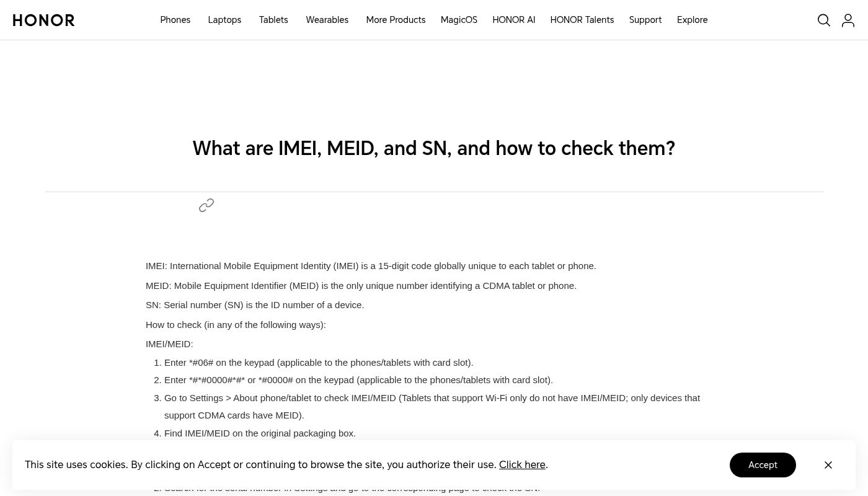The height and width of the screenshot is (496, 868).
Task: Click the IMEI definition paragraph
Action: tap(371, 266)
